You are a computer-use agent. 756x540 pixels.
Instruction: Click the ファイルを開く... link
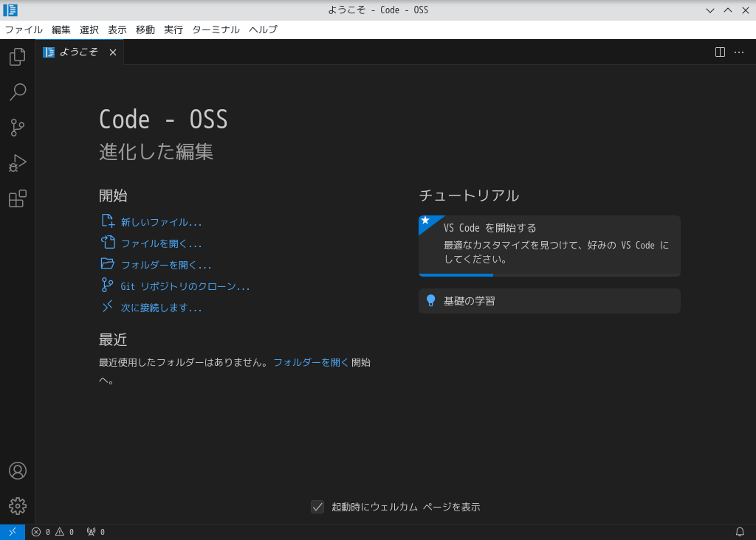point(161,243)
